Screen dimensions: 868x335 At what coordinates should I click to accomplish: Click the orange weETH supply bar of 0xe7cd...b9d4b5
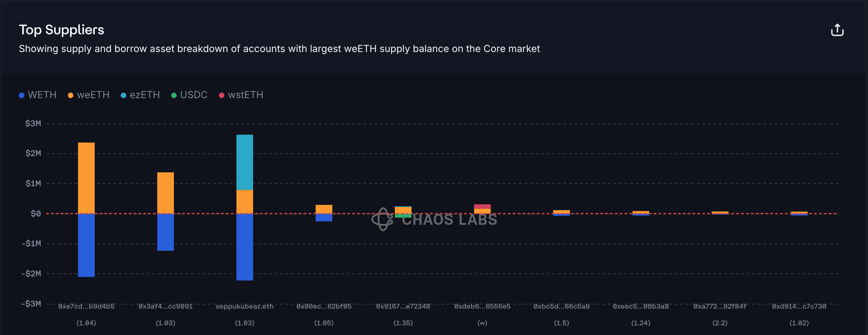(86, 178)
